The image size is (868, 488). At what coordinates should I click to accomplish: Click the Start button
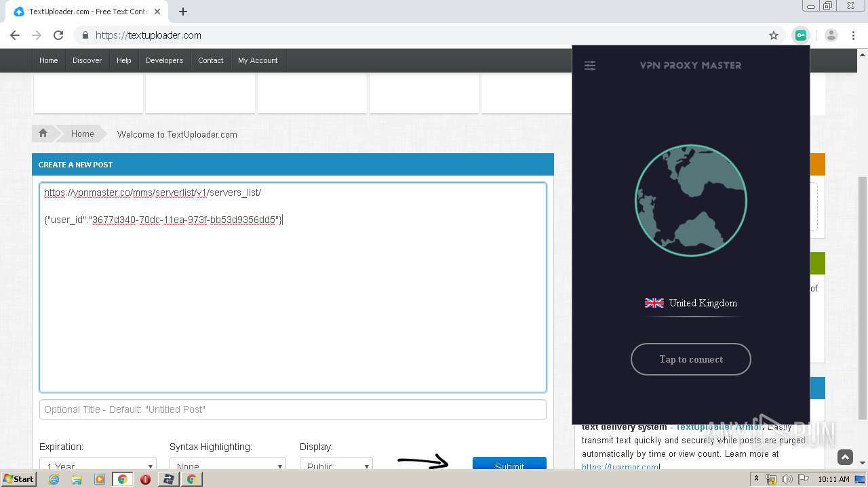pos(19,479)
